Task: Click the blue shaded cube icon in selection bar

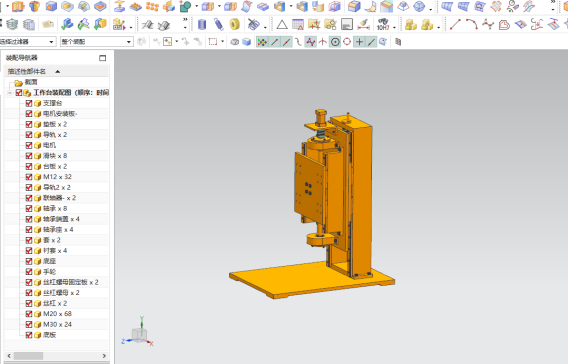Action: pos(247,42)
